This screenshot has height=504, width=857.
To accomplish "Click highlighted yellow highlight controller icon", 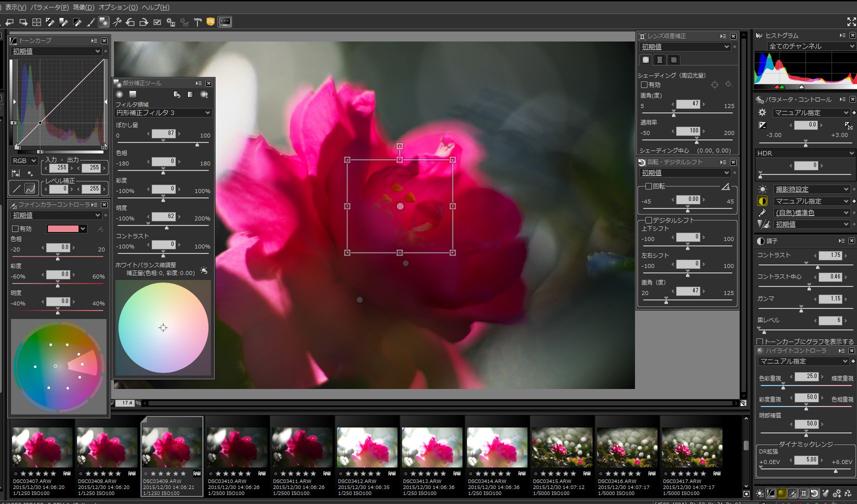I will coord(781,493).
